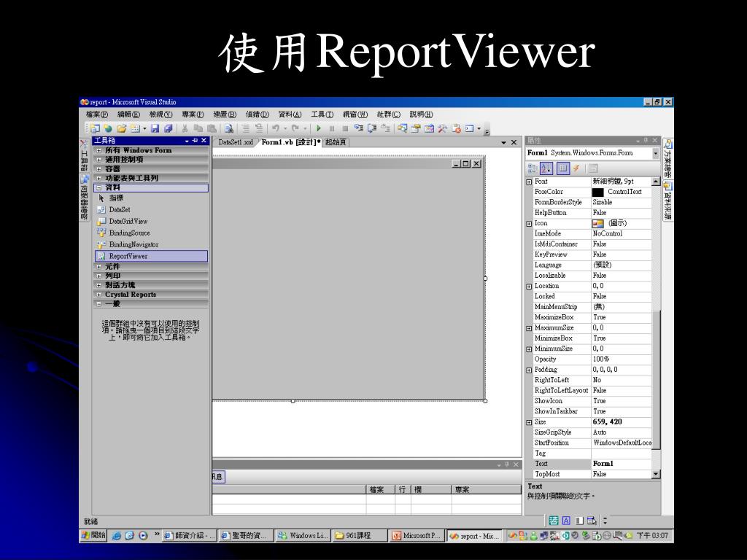Click the Pause debugging icon
The height and width of the screenshot is (560, 747).
[332, 128]
